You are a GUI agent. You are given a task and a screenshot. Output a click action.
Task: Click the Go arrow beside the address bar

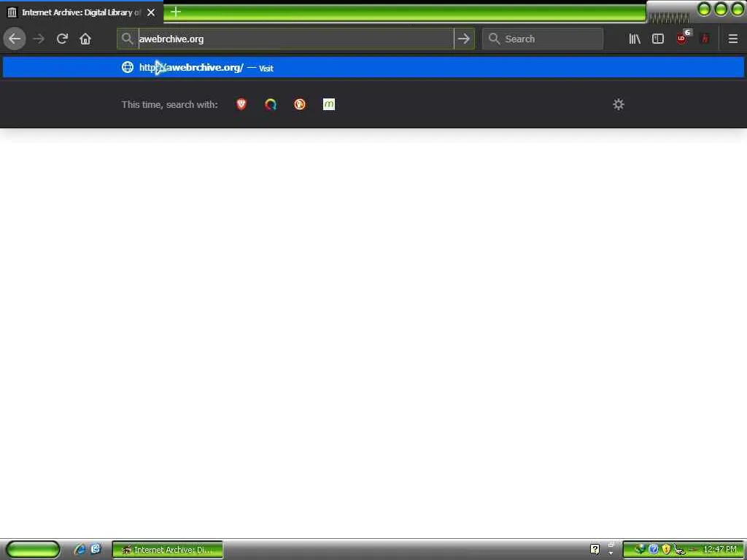coord(463,39)
